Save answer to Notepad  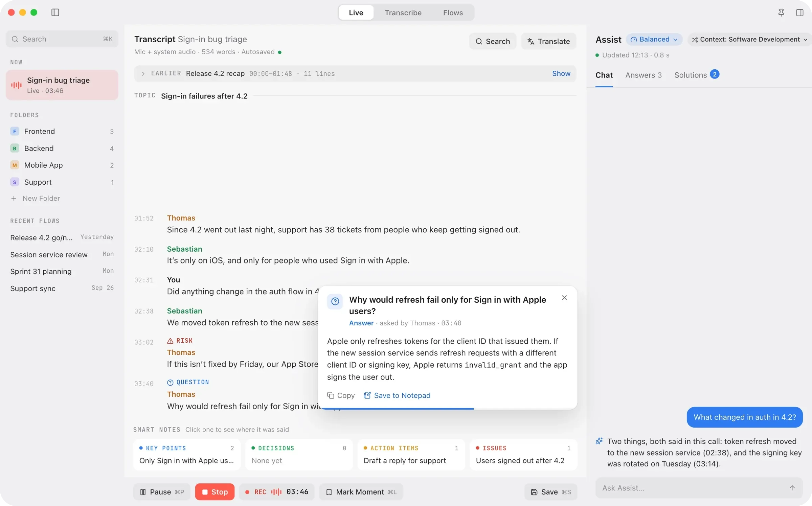[397, 395]
